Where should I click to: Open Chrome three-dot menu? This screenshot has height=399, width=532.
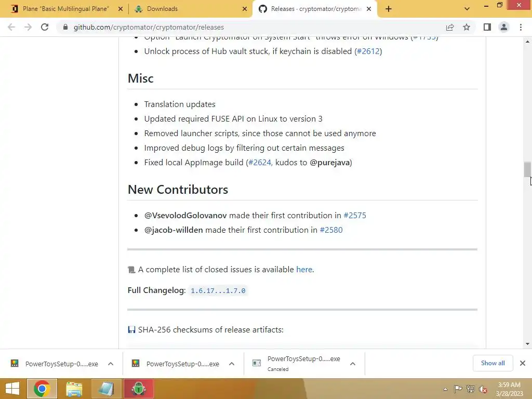point(521,27)
